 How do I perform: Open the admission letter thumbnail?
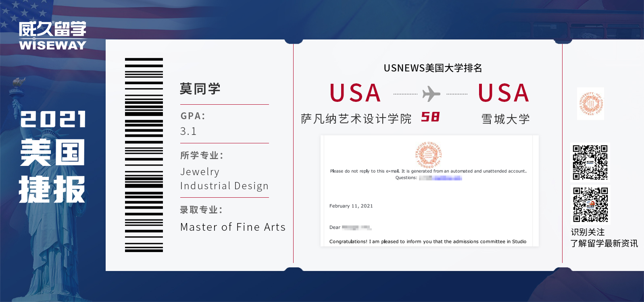point(429,191)
